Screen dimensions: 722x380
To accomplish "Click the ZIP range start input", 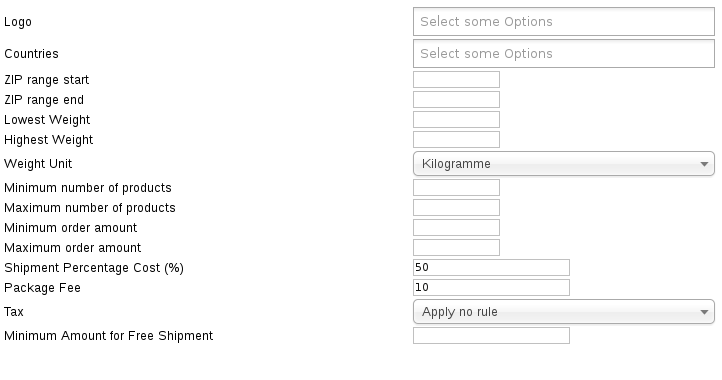I will [x=456, y=80].
